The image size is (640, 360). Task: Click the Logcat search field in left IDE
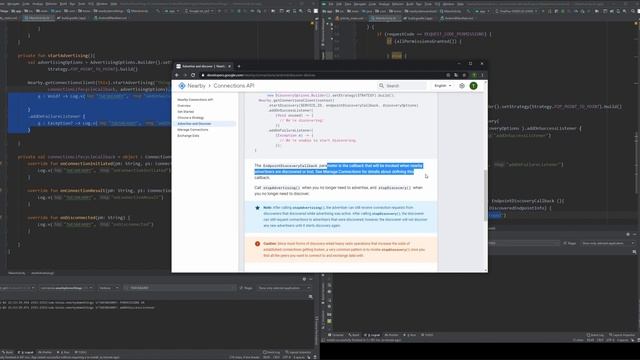click(x=180, y=288)
